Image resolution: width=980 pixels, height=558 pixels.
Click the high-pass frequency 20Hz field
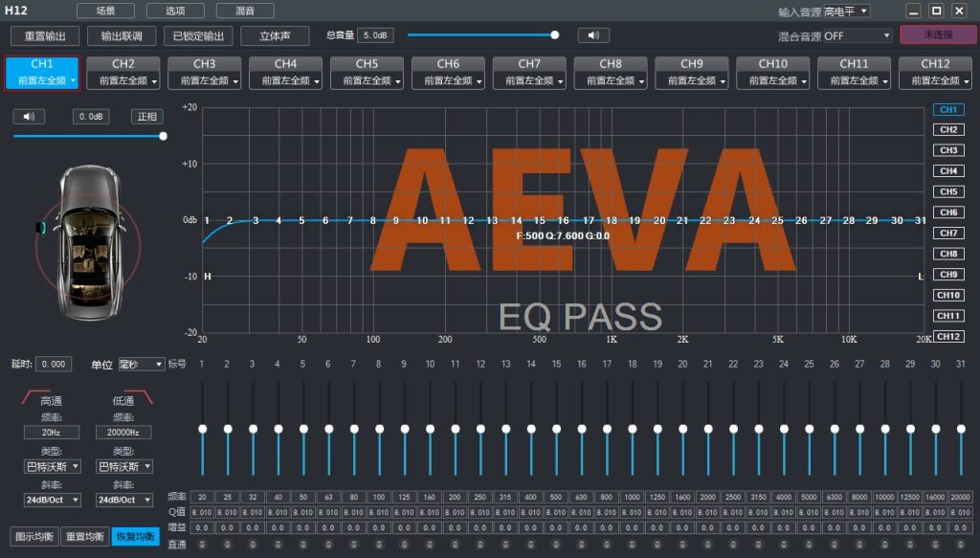coord(52,433)
